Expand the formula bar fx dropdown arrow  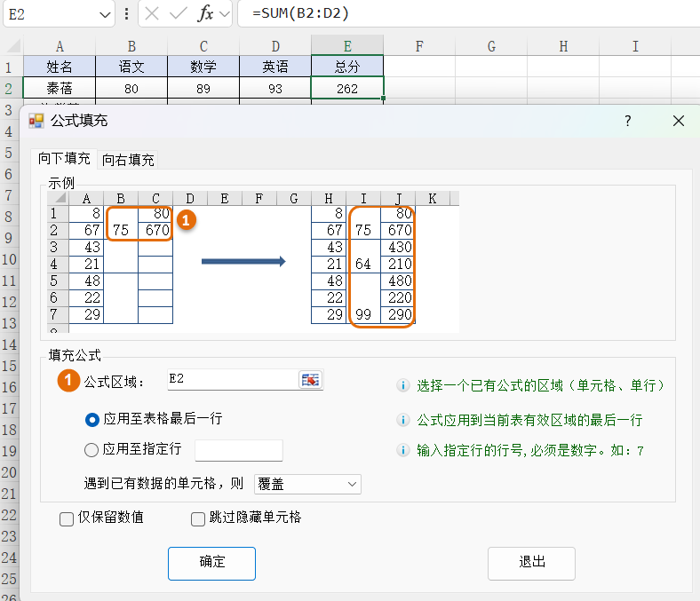(x=224, y=13)
